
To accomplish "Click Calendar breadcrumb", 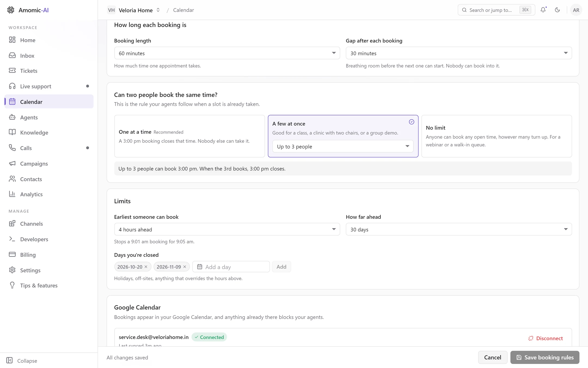I will pos(183,10).
